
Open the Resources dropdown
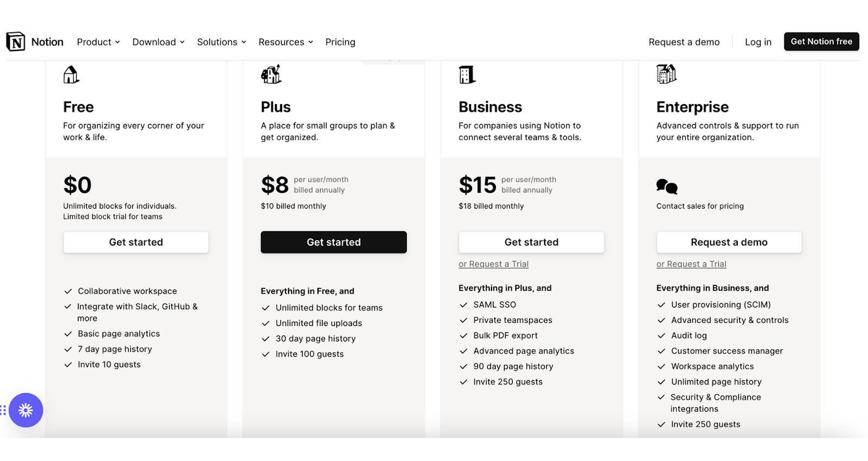pyautogui.click(x=286, y=42)
